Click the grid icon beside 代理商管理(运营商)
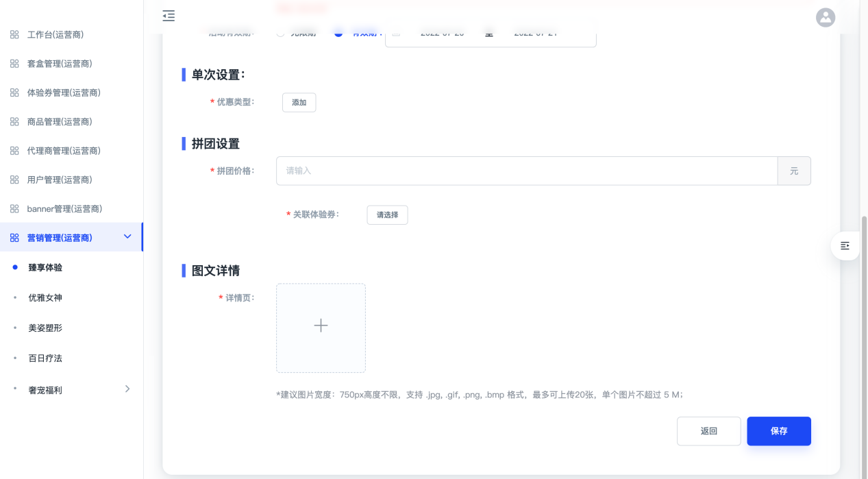Viewport: 868px width, 479px height. (14, 151)
